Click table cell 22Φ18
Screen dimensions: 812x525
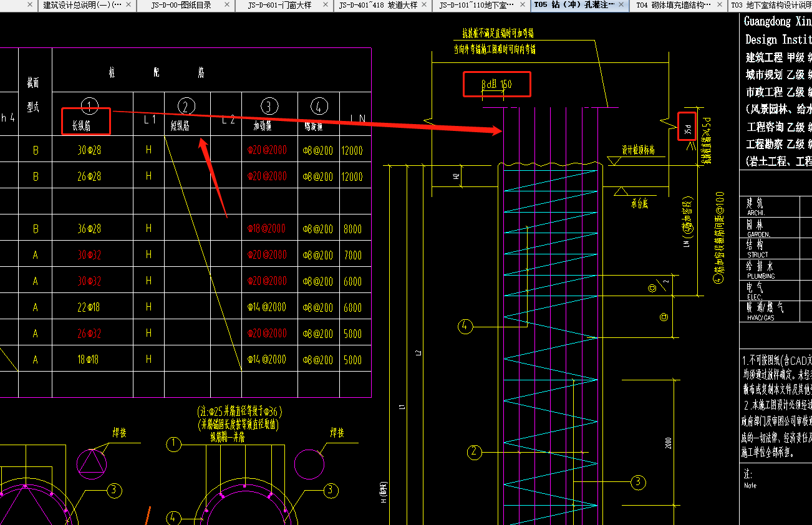[x=89, y=307]
